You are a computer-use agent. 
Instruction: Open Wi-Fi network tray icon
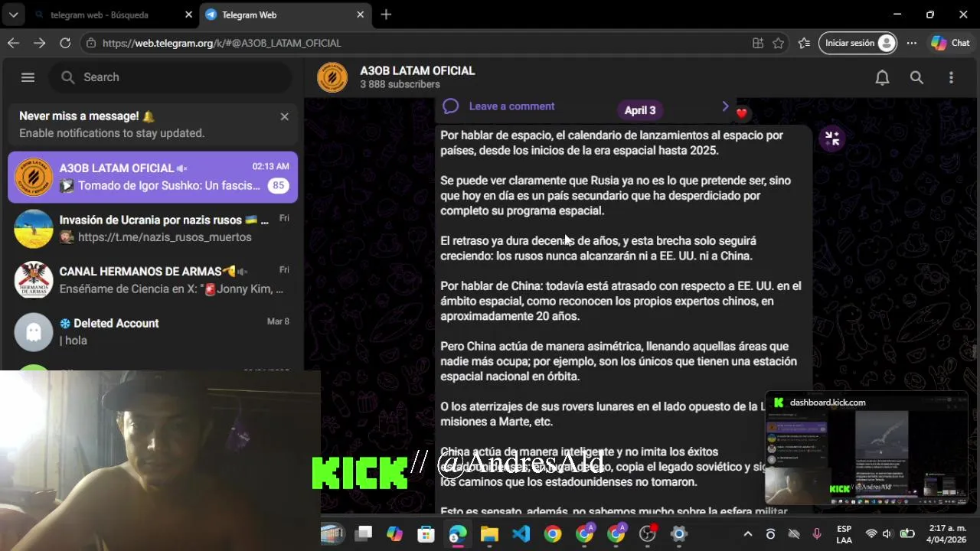coord(871,534)
